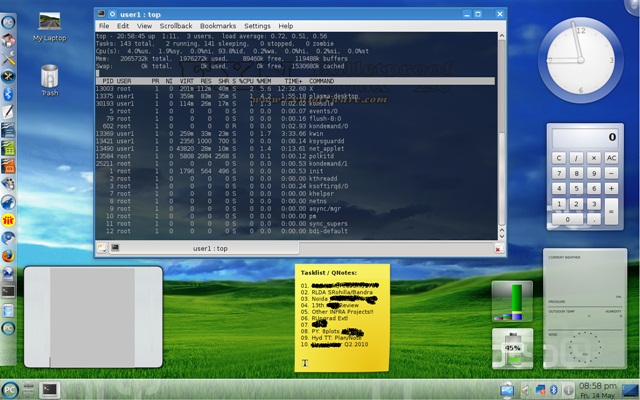Open the light blue notes icon in sidebar

click(8, 311)
